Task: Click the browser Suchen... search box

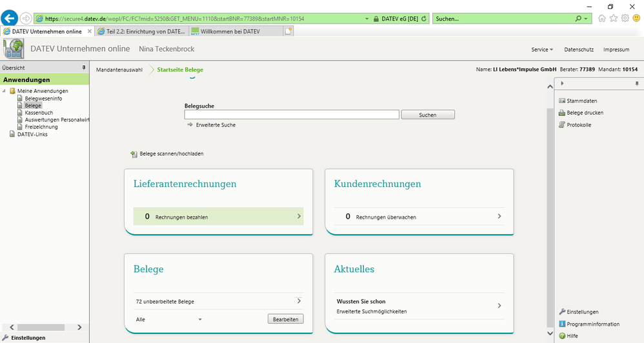Action: pyautogui.click(x=503, y=19)
